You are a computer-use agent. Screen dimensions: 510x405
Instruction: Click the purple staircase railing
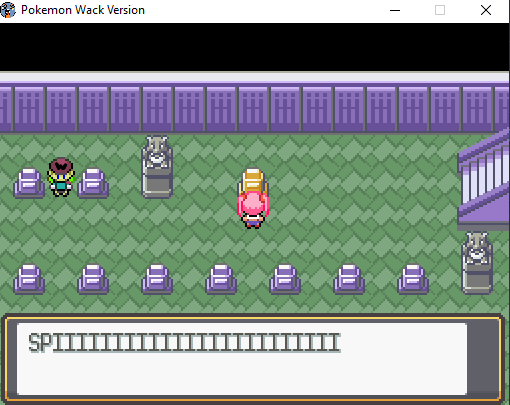click(484, 178)
